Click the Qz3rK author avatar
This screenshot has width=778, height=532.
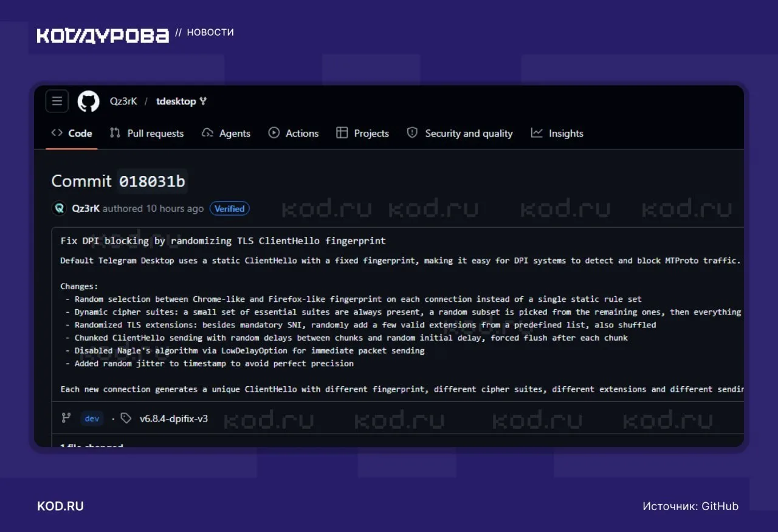59,208
